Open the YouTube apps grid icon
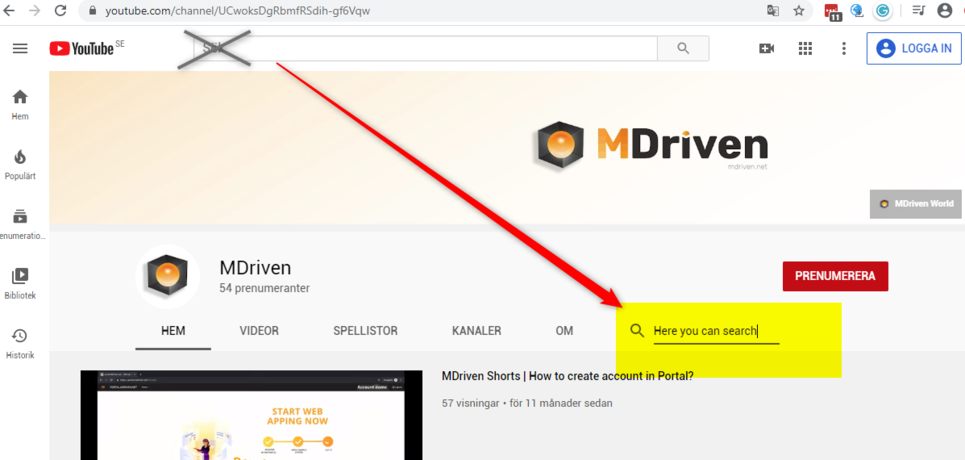965x460 pixels. 806,49
